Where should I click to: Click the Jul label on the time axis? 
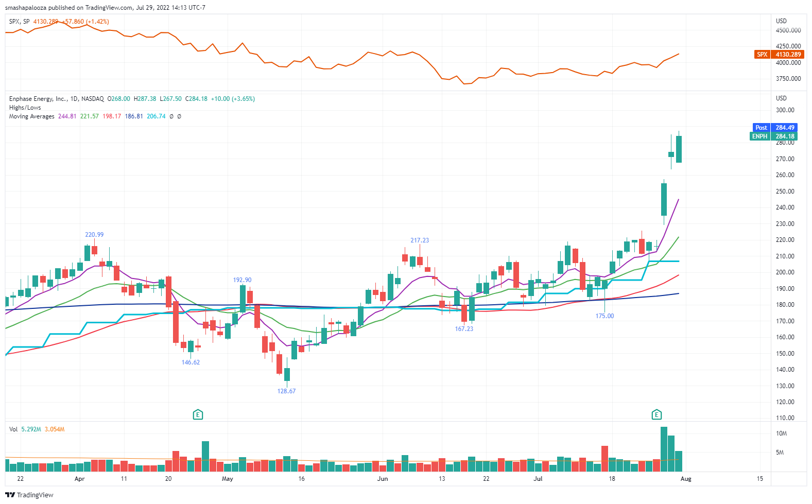[538, 479]
